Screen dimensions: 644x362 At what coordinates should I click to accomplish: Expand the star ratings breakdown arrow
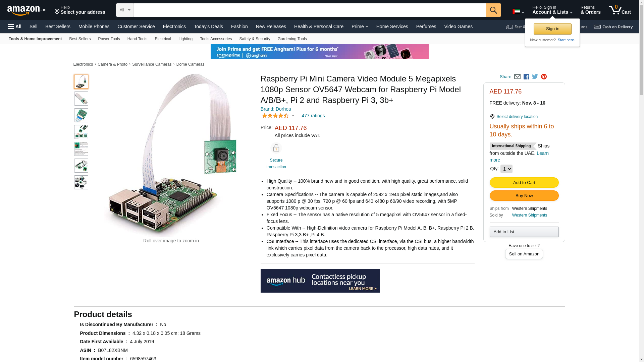tap(293, 116)
